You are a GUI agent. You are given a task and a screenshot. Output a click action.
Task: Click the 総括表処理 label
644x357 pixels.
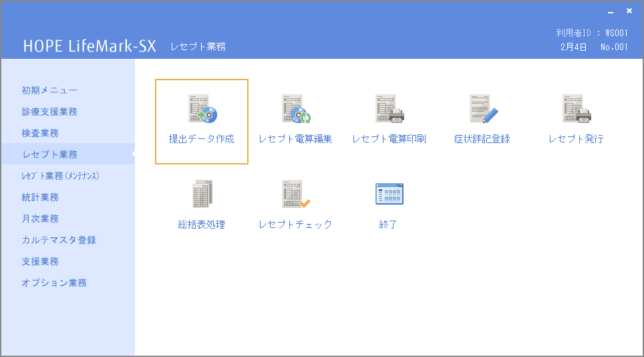[x=202, y=225]
